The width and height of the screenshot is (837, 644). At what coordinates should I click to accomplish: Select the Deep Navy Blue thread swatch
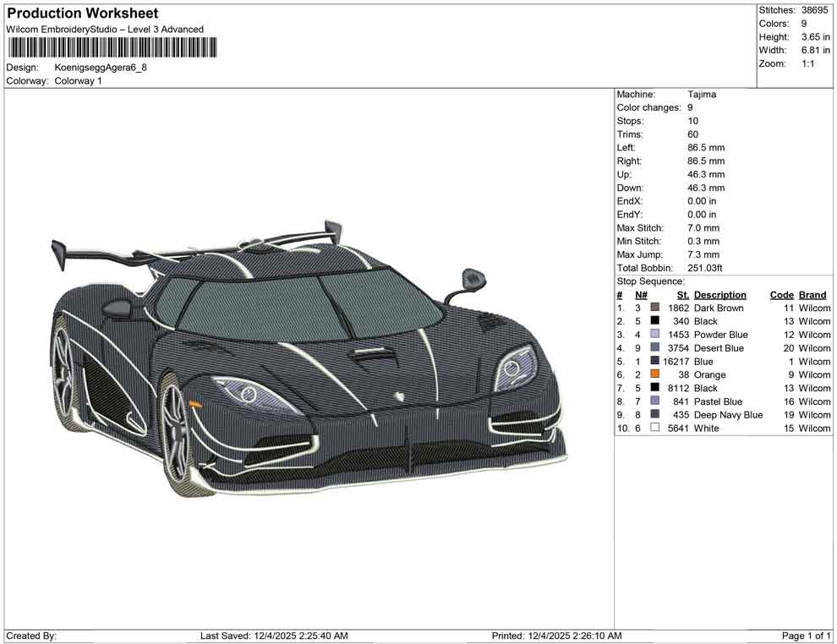(654, 415)
